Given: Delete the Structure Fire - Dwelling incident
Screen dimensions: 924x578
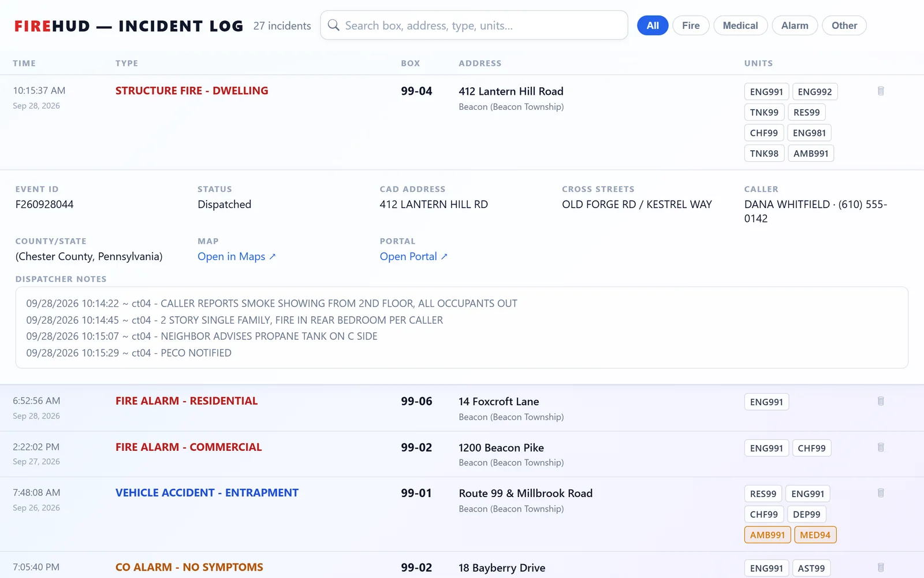Looking at the screenshot, I should point(881,91).
